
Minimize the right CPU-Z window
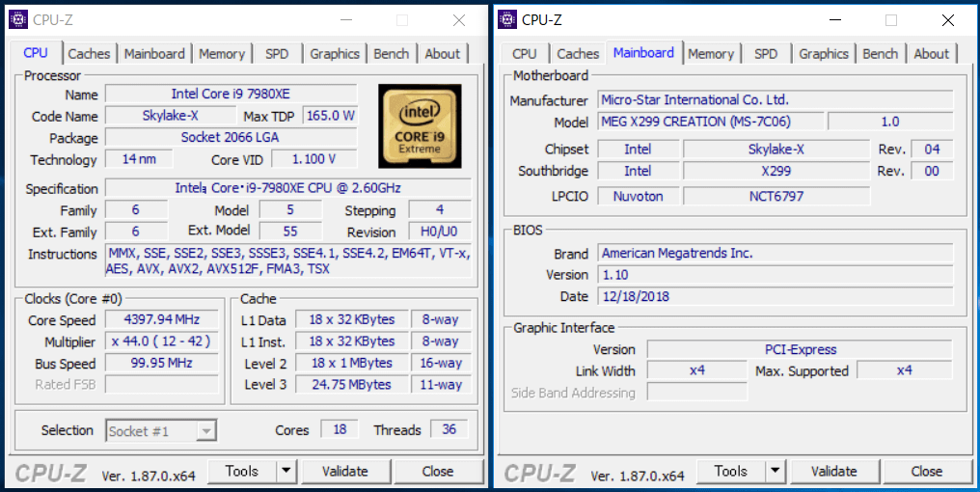[834, 20]
